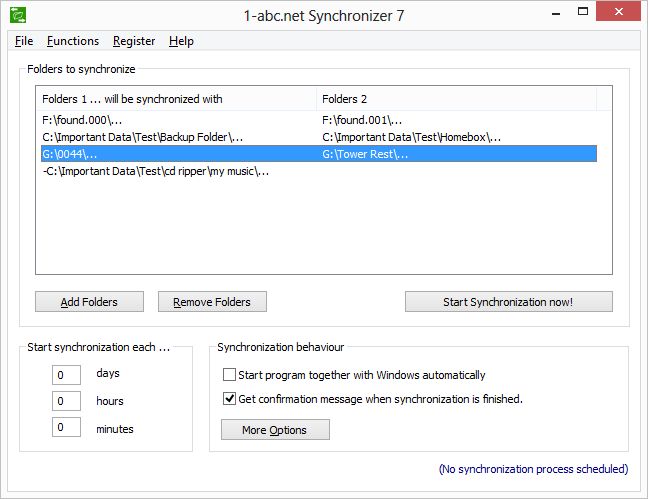Click the Add Folders button
The height and width of the screenshot is (499, 648).
click(89, 302)
